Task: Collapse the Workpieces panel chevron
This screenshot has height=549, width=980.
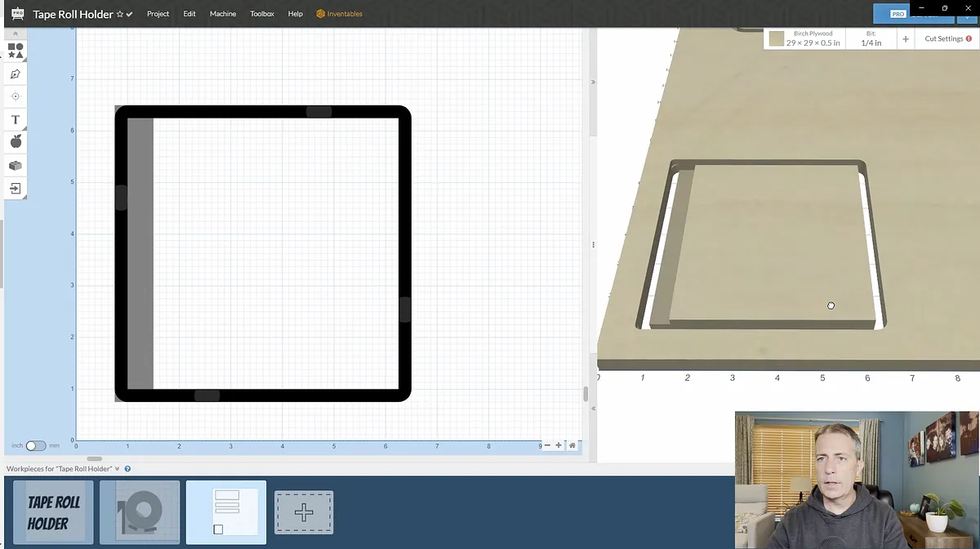Action: click(118, 469)
